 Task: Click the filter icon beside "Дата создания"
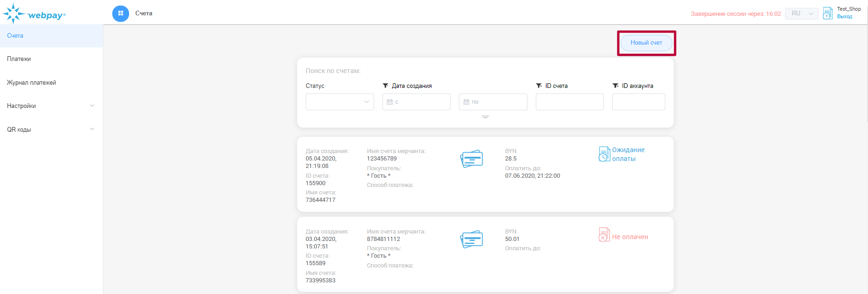coord(385,86)
